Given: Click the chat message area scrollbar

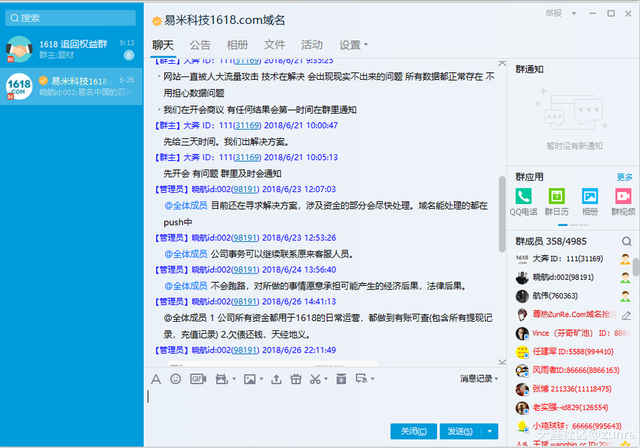Looking at the screenshot, I should 502,213.
